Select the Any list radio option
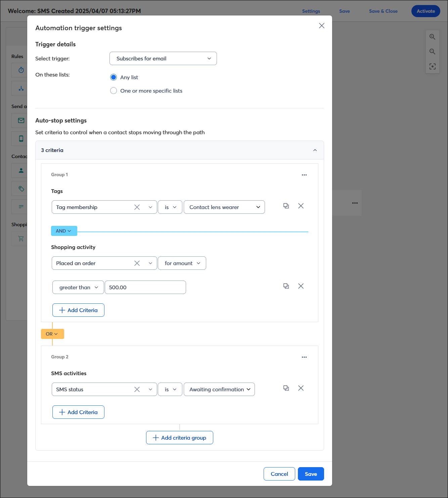This screenshot has width=448, height=498. (x=114, y=78)
